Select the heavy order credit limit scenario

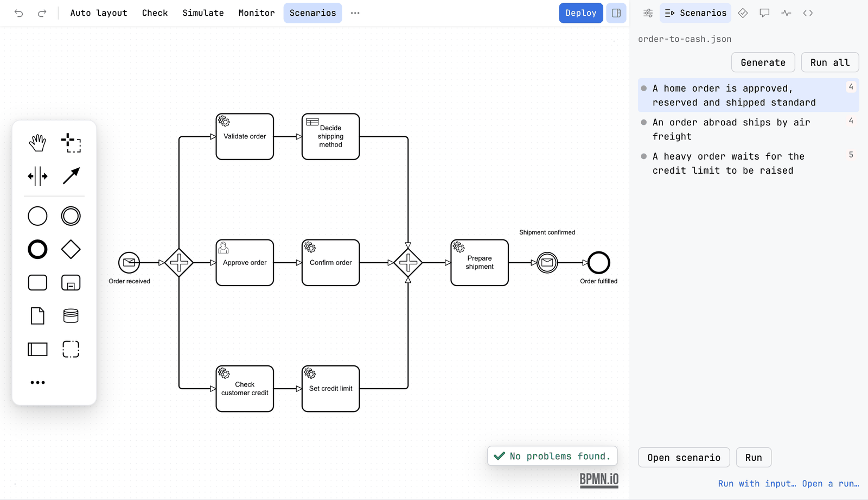pyautogui.click(x=749, y=163)
